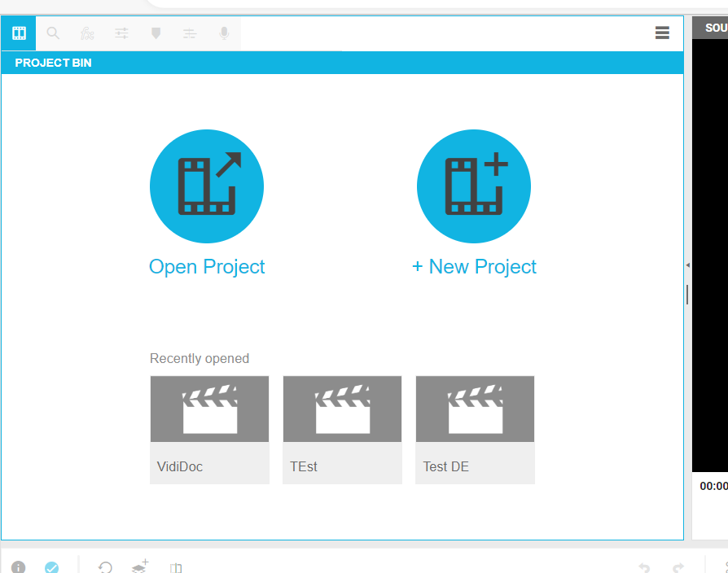The height and width of the screenshot is (573, 728).
Task: Open the recent project TEst
Action: (x=342, y=430)
